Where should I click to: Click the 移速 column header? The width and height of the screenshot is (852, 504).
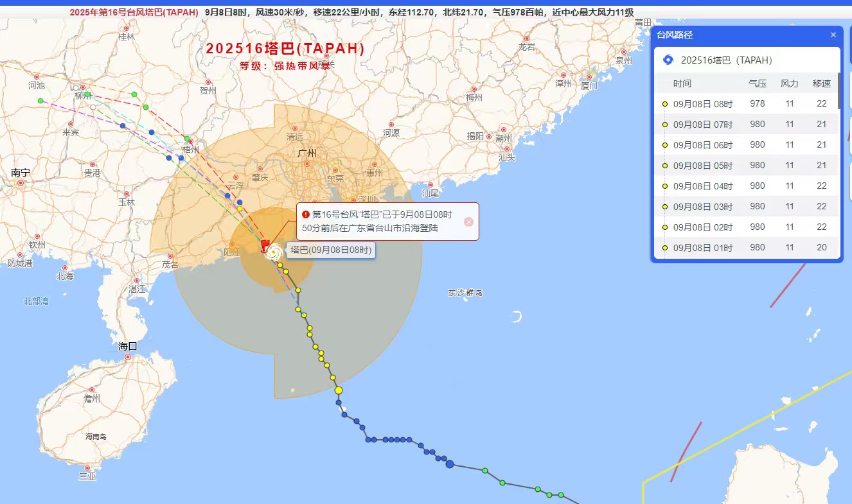pyautogui.click(x=821, y=83)
